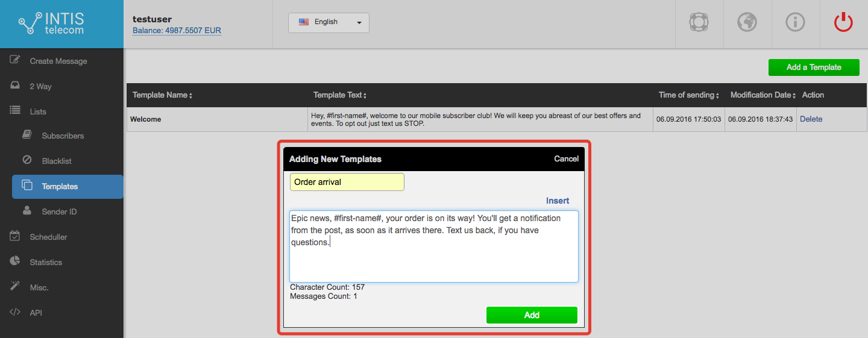Click the Misc. magic wand icon

15,287
